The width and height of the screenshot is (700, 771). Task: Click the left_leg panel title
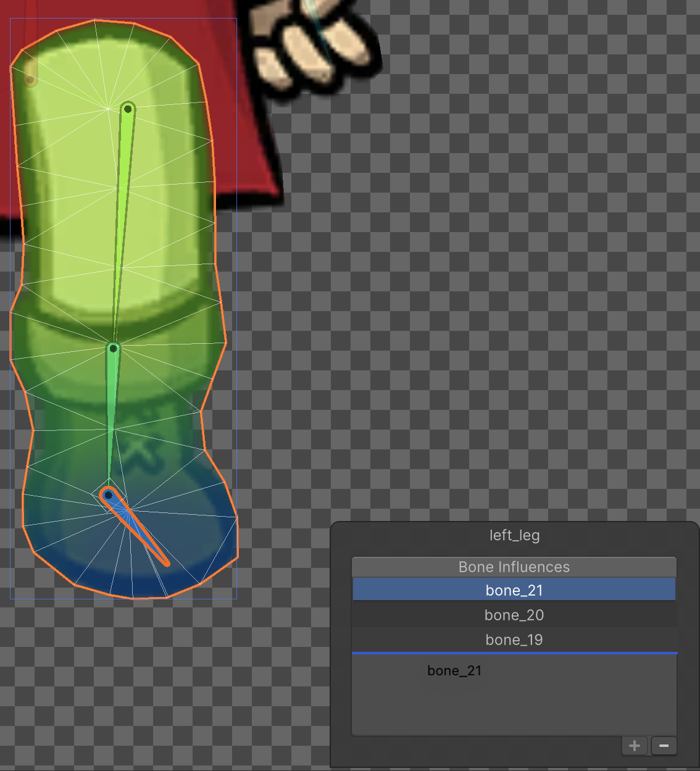point(514,535)
